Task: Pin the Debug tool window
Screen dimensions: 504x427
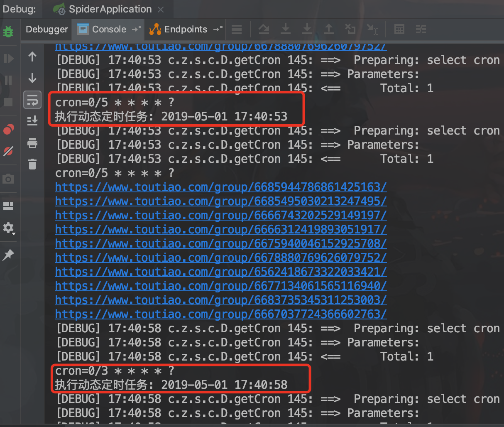Action: pos(8,255)
